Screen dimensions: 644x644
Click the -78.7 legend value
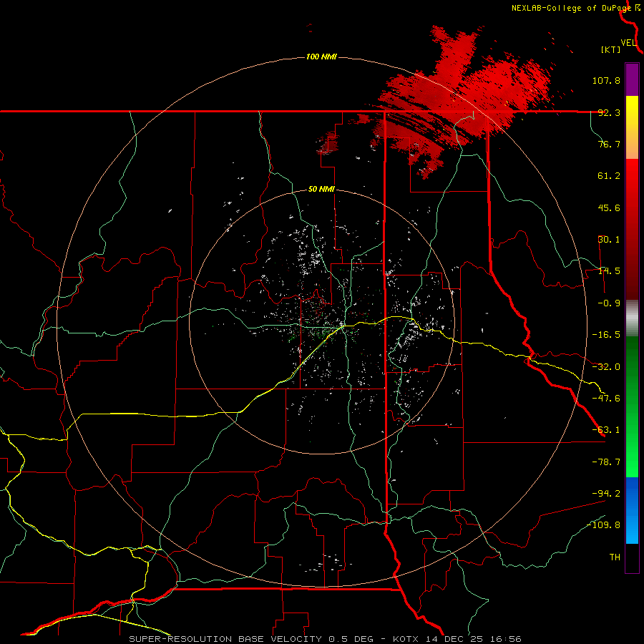pos(606,462)
